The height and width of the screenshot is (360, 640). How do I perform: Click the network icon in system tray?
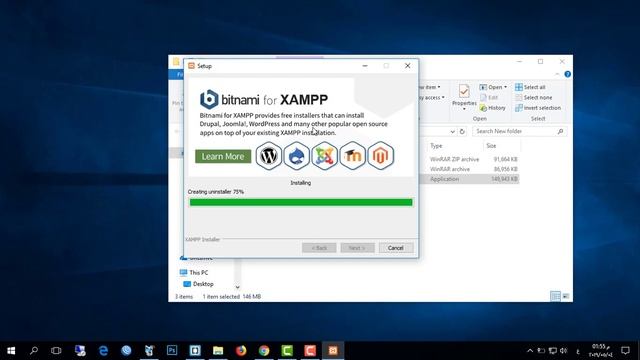[x=553, y=351]
